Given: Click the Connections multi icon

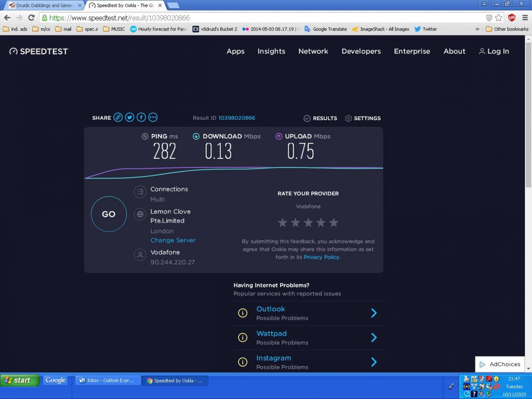Looking at the screenshot, I should (x=140, y=192).
